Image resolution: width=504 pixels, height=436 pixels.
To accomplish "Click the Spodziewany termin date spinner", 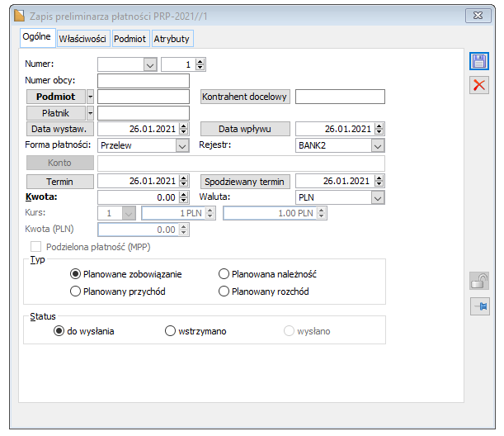I will (x=379, y=181).
